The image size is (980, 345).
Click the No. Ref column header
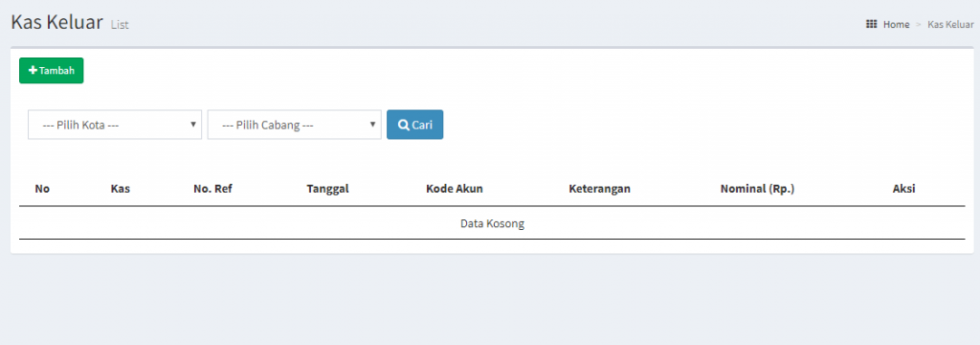[212, 189]
